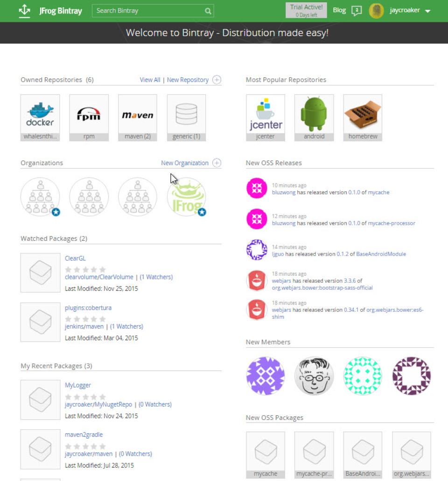Open the notifications speech bubble icon
The image size is (448, 481).
pyautogui.click(x=356, y=11)
